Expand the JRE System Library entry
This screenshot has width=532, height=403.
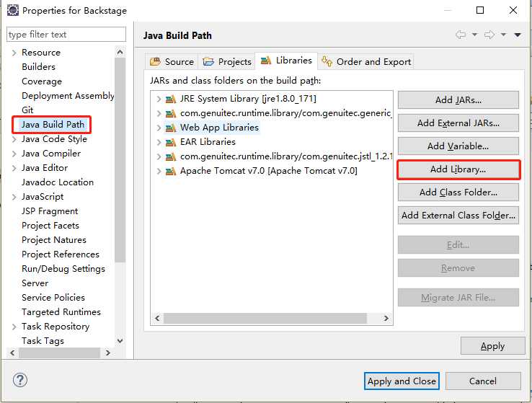(159, 99)
